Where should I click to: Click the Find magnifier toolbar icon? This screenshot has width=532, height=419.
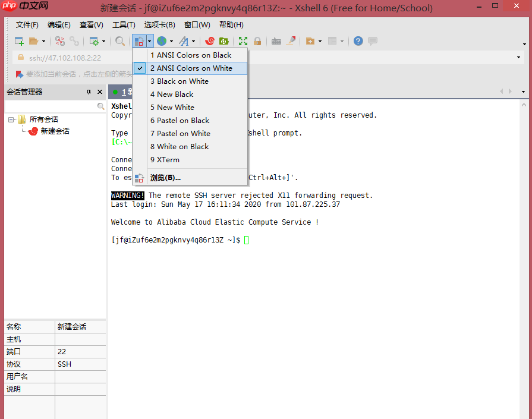pos(119,41)
